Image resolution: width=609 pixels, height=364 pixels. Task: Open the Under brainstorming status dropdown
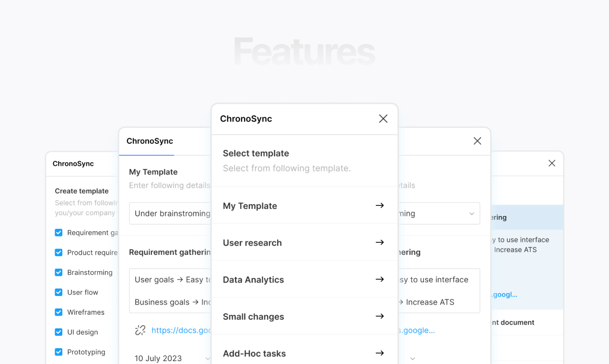pyautogui.click(x=170, y=214)
